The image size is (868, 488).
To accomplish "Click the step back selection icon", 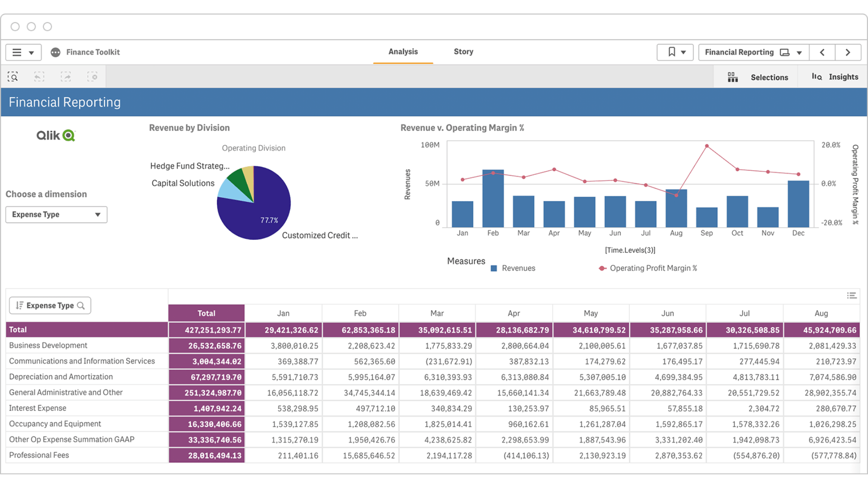I will (39, 76).
